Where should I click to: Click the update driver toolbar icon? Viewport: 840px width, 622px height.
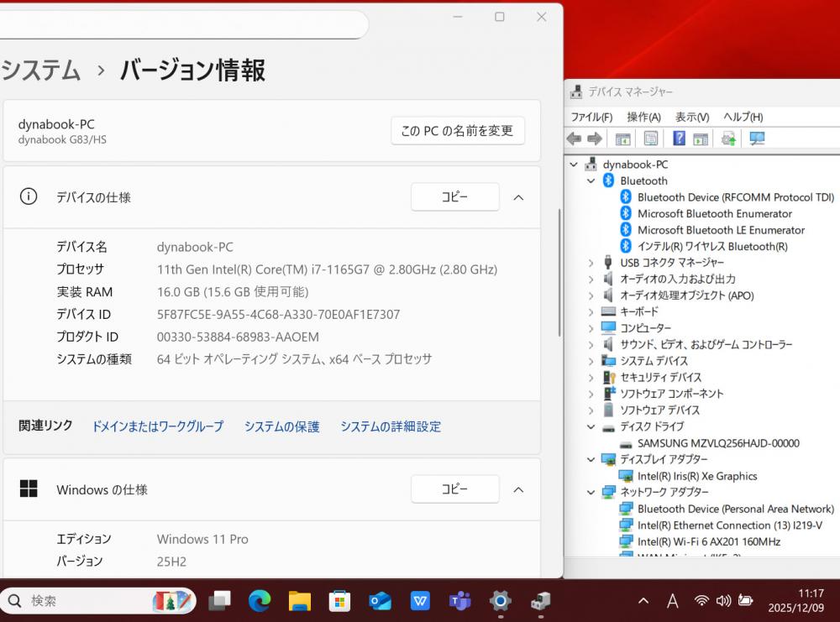(728, 139)
